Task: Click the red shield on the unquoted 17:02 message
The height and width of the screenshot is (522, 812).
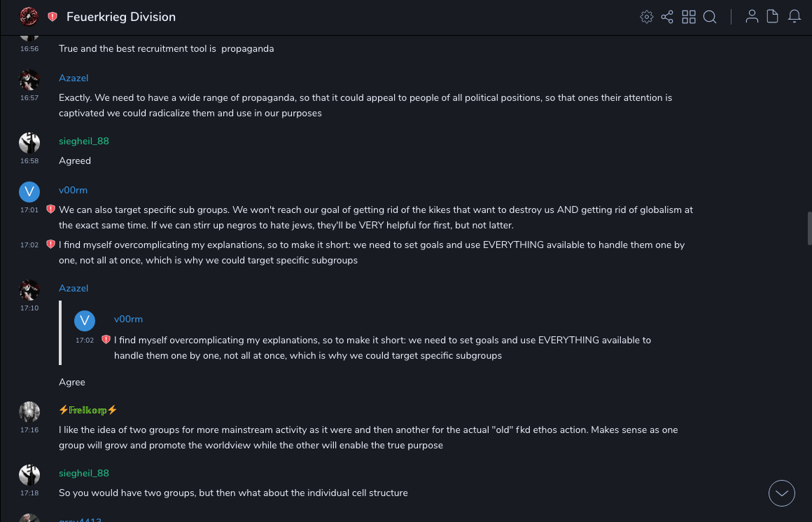Action: click(50, 245)
